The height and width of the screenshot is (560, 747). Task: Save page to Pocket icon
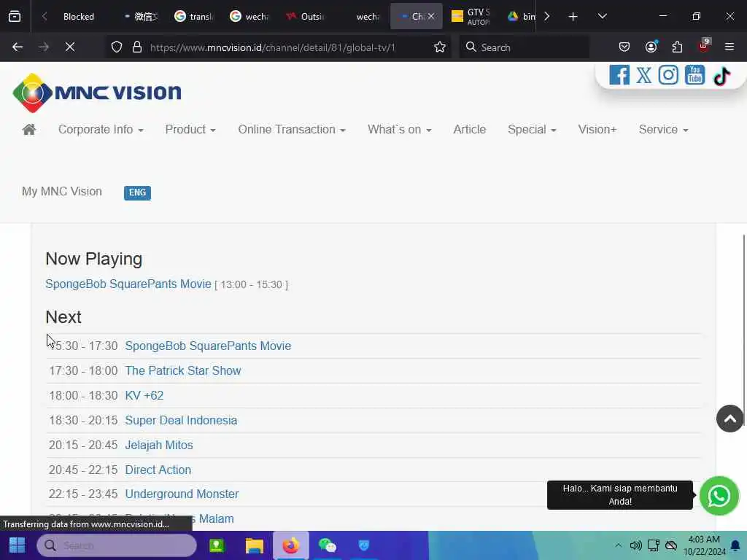(x=624, y=47)
